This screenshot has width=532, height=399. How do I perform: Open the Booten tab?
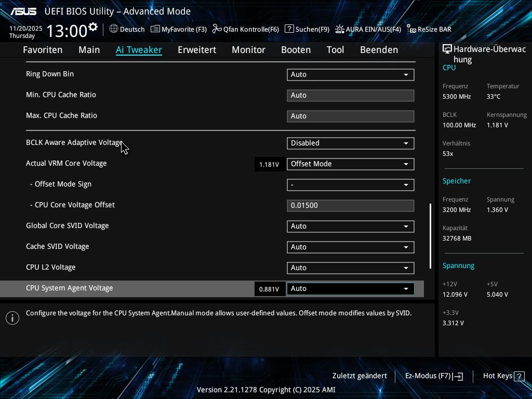click(x=296, y=50)
